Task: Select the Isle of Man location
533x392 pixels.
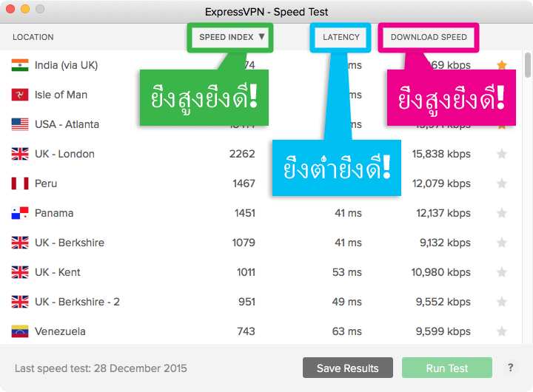Action: click(61, 95)
